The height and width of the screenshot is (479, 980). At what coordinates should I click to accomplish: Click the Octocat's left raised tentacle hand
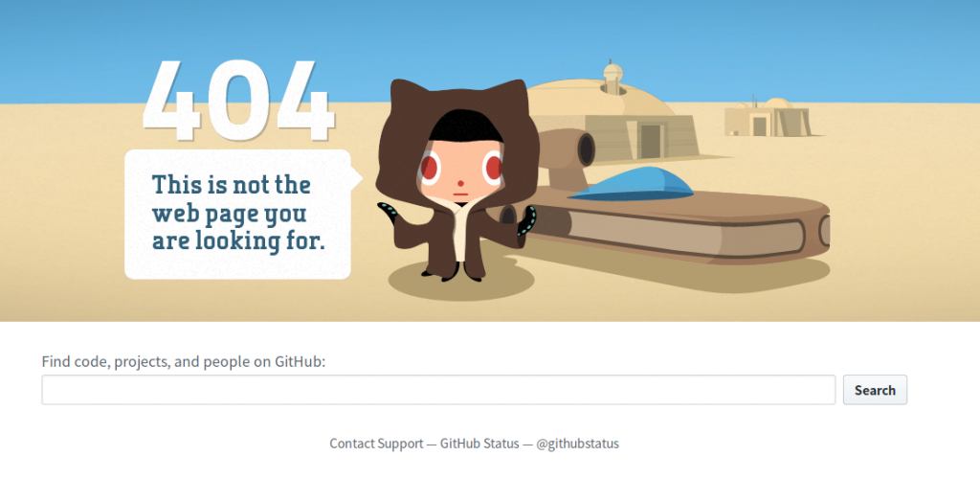[390, 214]
